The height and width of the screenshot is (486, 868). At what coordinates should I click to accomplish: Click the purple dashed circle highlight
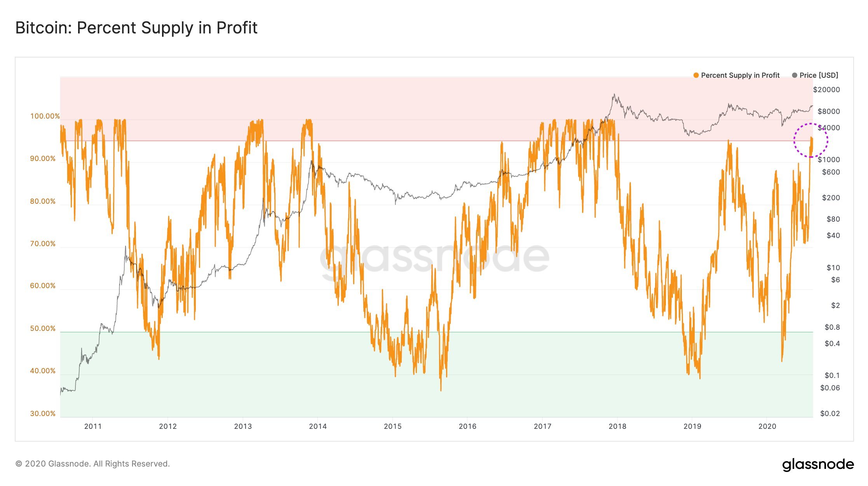(810, 140)
